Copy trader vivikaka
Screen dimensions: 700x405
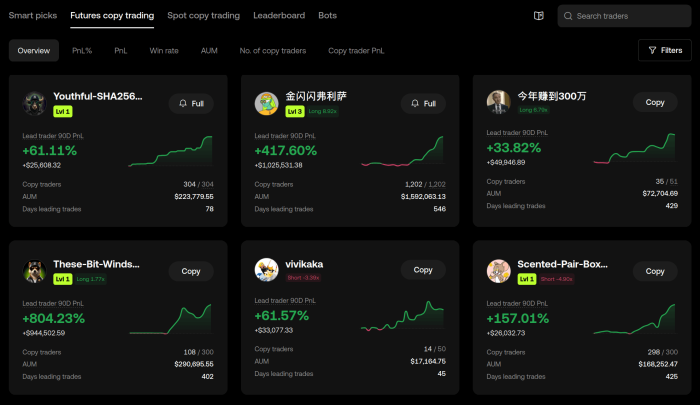(423, 270)
